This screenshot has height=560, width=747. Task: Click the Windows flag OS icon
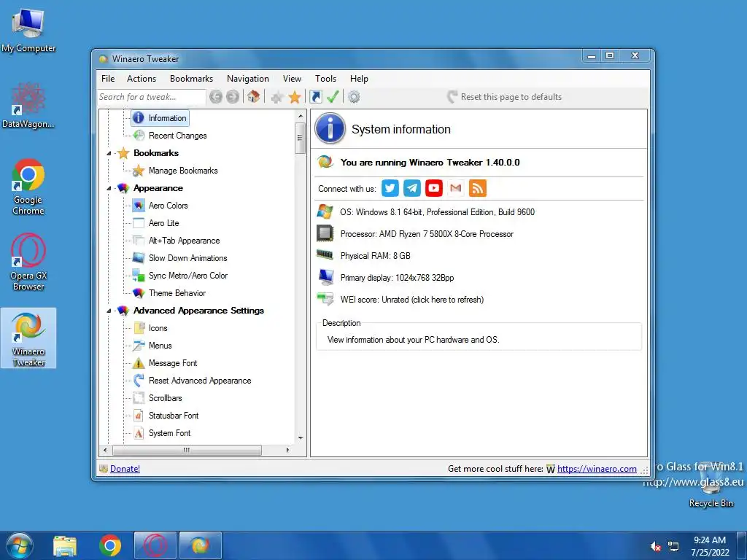(x=325, y=211)
